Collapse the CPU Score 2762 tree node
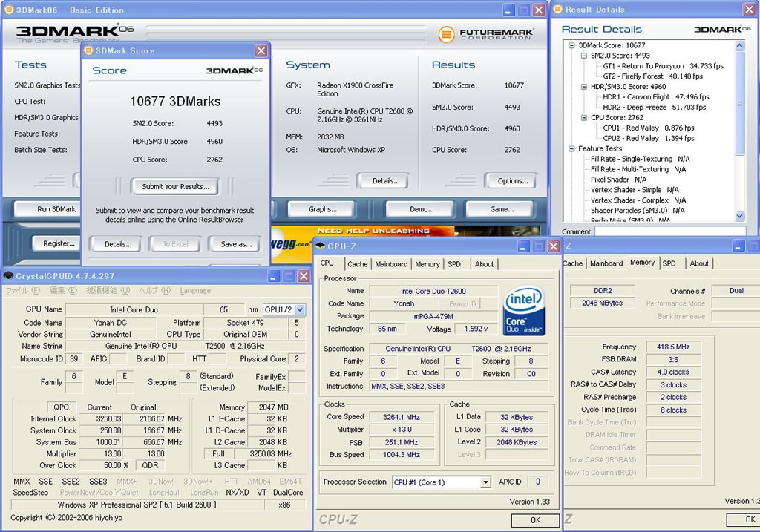 (x=584, y=118)
